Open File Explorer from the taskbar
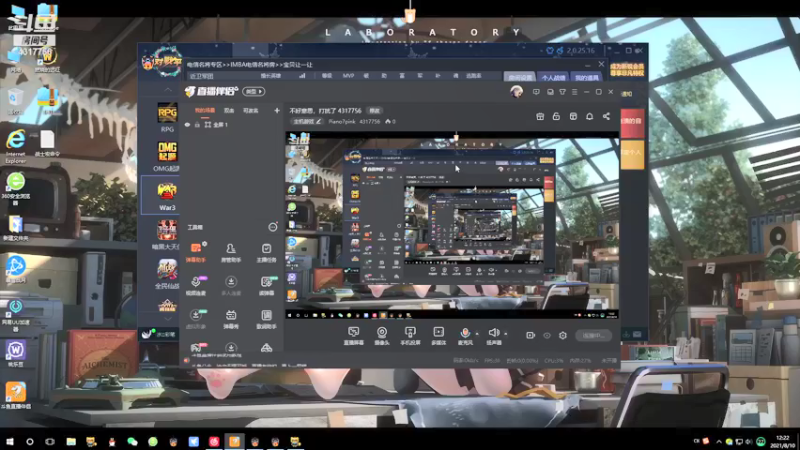Viewport: 800px width, 450px height. point(71,441)
